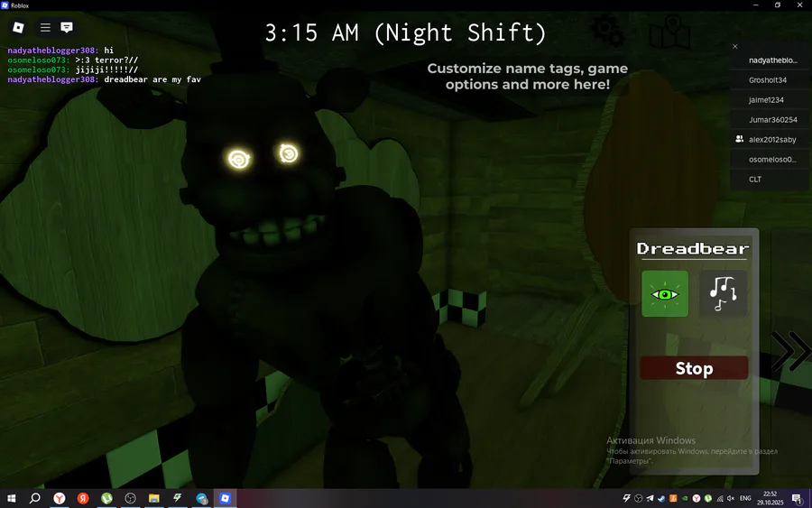Open OBS Studio from the taskbar
This screenshot has width=812, height=508.
(x=131, y=498)
